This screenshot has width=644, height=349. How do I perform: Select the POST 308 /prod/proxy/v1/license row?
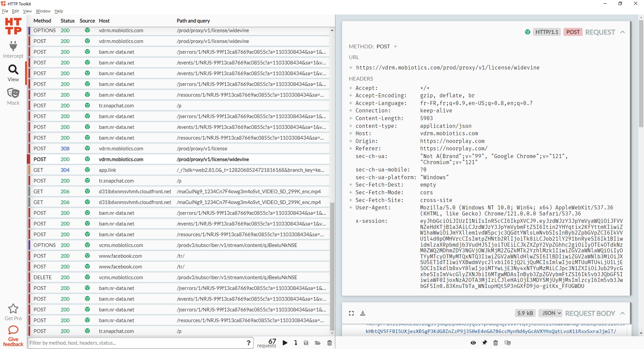[178, 148]
